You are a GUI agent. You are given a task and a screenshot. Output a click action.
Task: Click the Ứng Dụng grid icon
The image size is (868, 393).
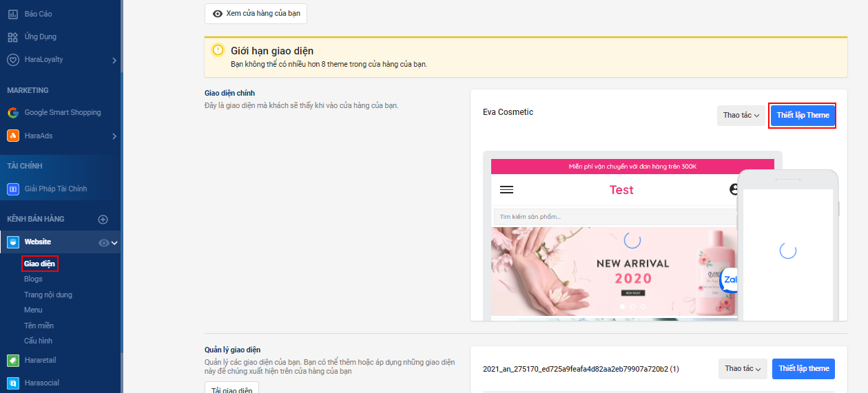(13, 36)
